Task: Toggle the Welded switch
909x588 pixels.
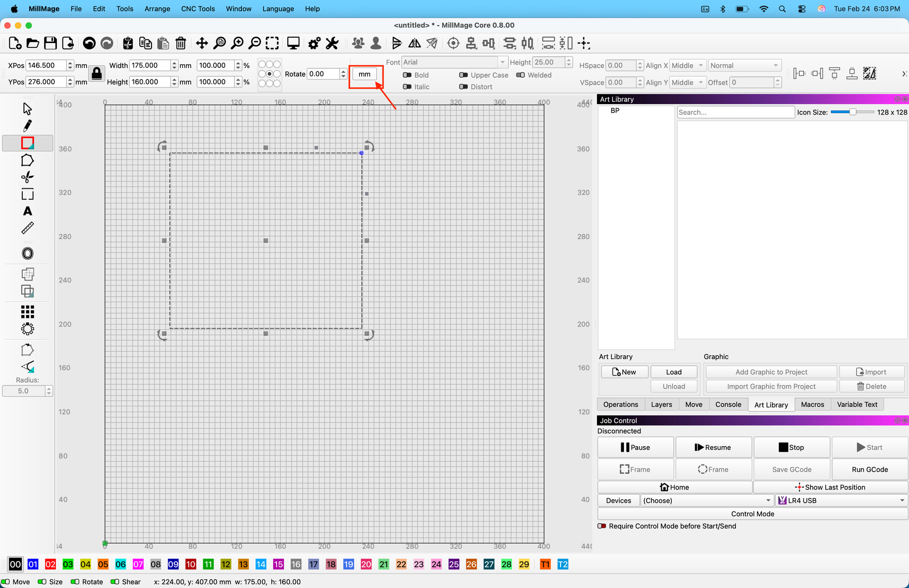Action: click(520, 75)
